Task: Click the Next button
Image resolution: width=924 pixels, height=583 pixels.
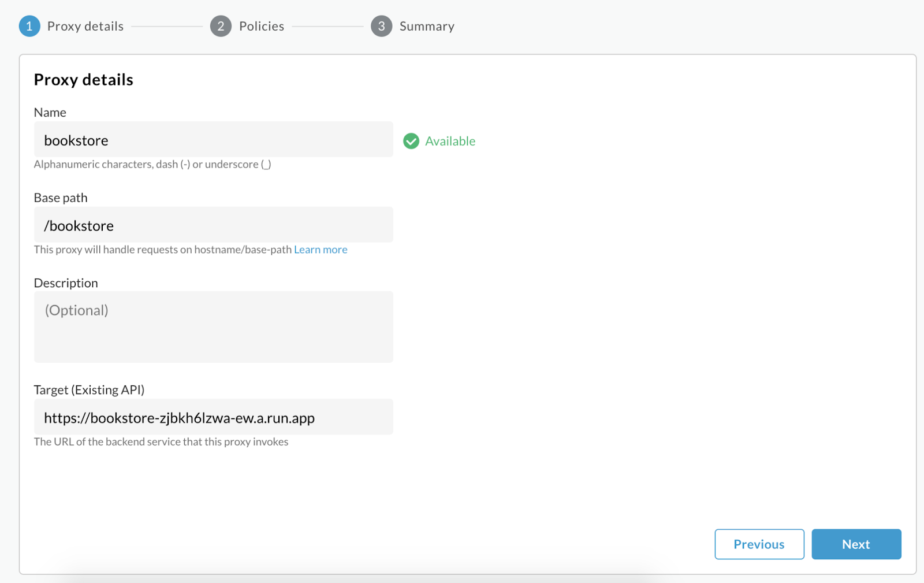Action: [x=856, y=544]
